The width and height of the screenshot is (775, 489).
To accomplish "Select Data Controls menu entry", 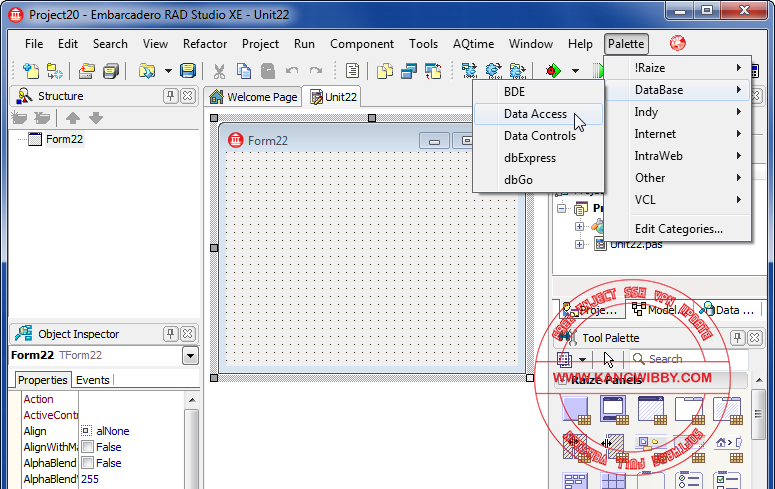I will pyautogui.click(x=538, y=136).
